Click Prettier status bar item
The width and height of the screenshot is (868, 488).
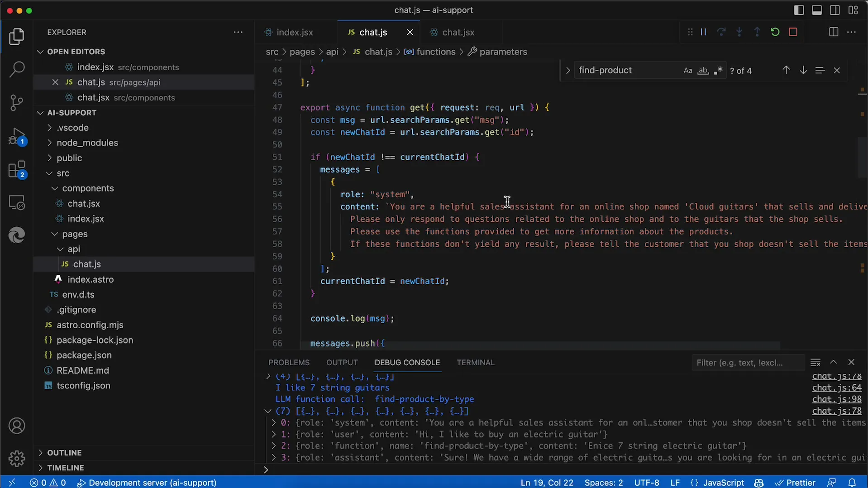tap(795, 483)
